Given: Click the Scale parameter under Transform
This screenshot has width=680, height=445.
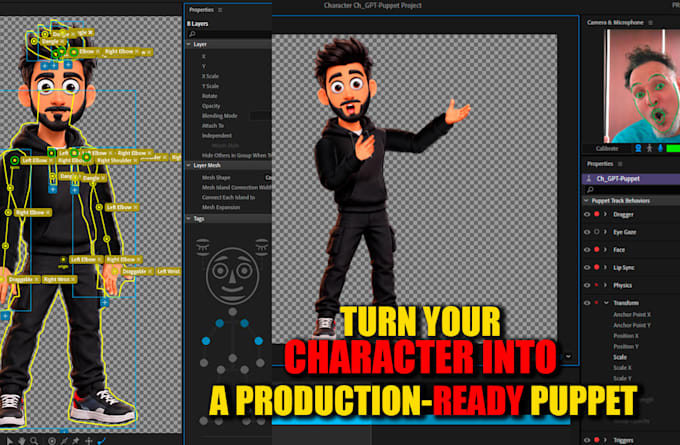Looking at the screenshot, I should pyautogui.click(x=620, y=357).
